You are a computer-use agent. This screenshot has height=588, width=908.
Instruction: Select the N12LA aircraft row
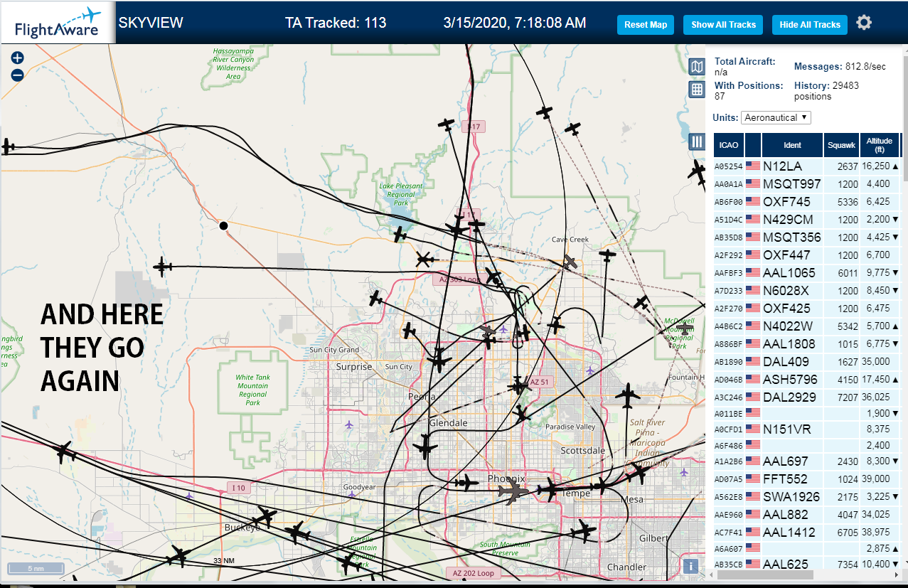(x=807, y=166)
